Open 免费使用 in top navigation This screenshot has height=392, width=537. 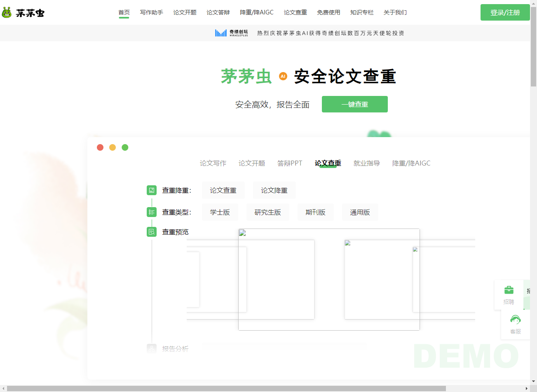click(329, 12)
